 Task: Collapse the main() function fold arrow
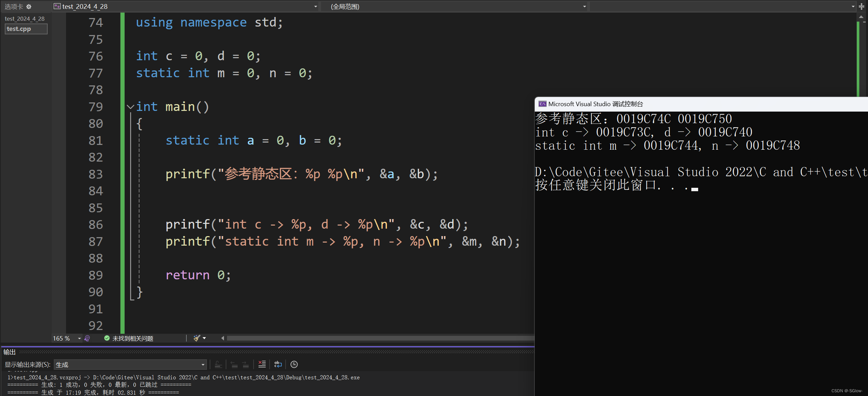click(x=130, y=107)
